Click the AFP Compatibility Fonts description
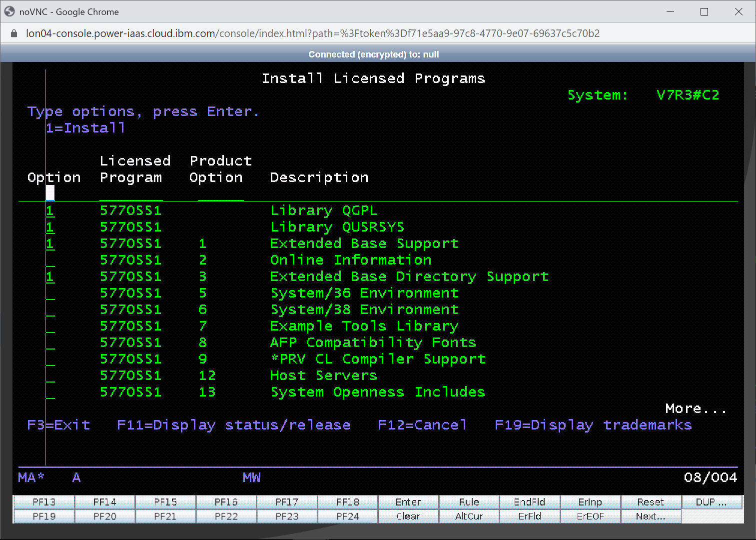 [x=373, y=342]
